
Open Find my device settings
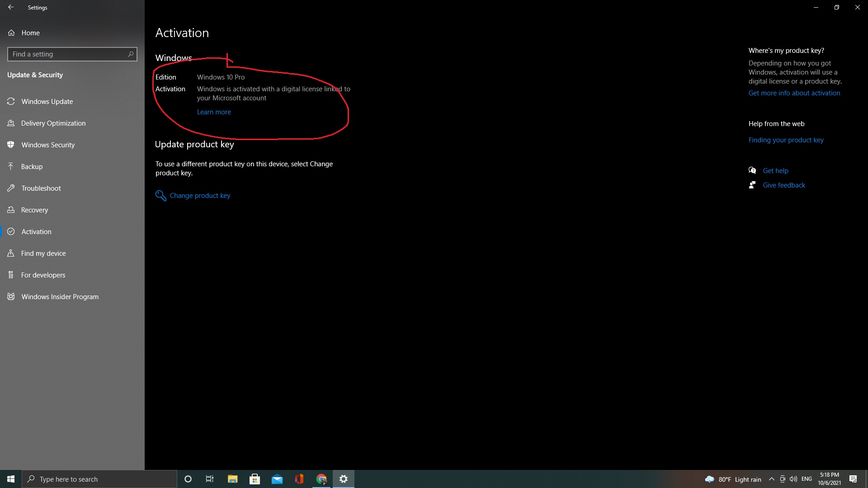pos(72,253)
